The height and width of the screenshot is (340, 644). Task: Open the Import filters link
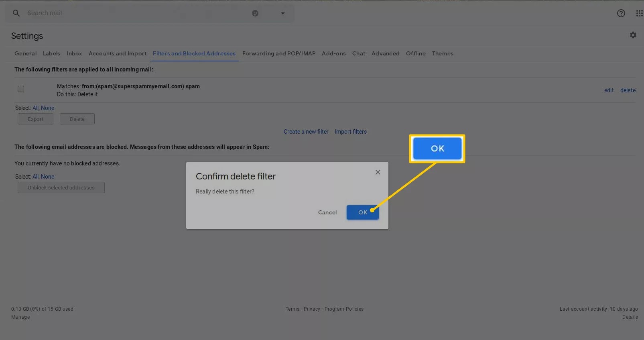click(350, 132)
